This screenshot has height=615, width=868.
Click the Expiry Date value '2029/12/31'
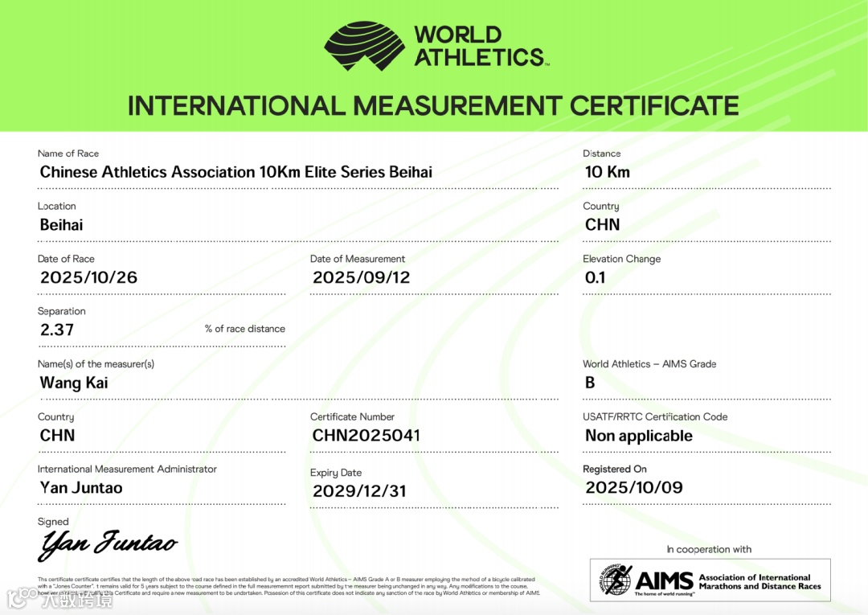point(359,491)
